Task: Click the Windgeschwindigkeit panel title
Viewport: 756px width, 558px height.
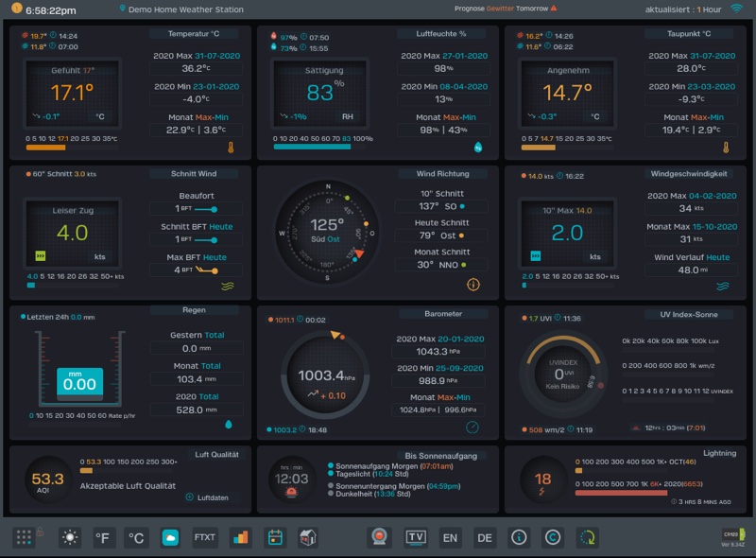Action: click(x=689, y=174)
